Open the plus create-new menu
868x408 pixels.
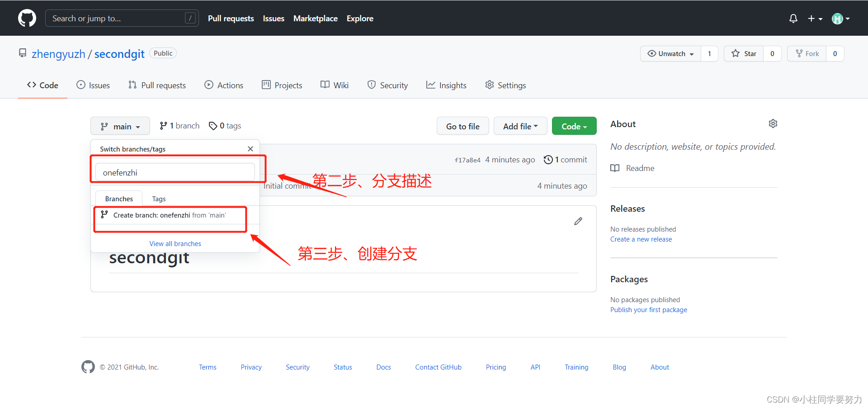tap(815, 19)
